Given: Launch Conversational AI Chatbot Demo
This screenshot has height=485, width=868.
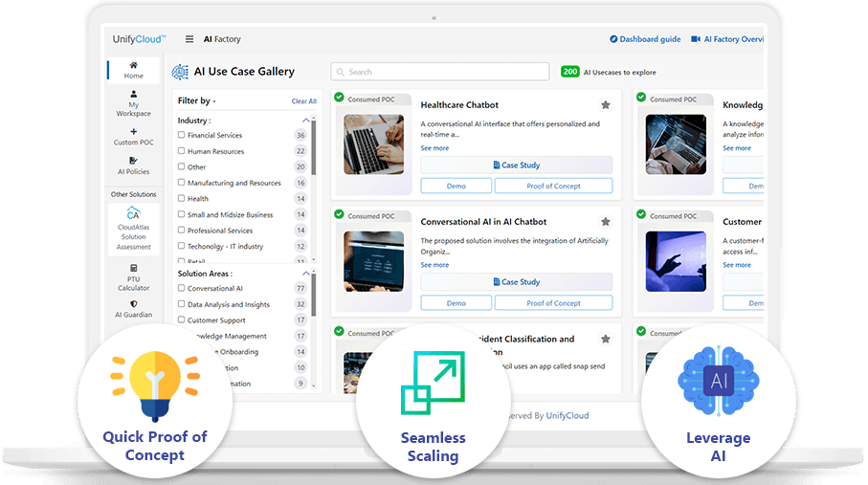Looking at the screenshot, I should pos(456,303).
